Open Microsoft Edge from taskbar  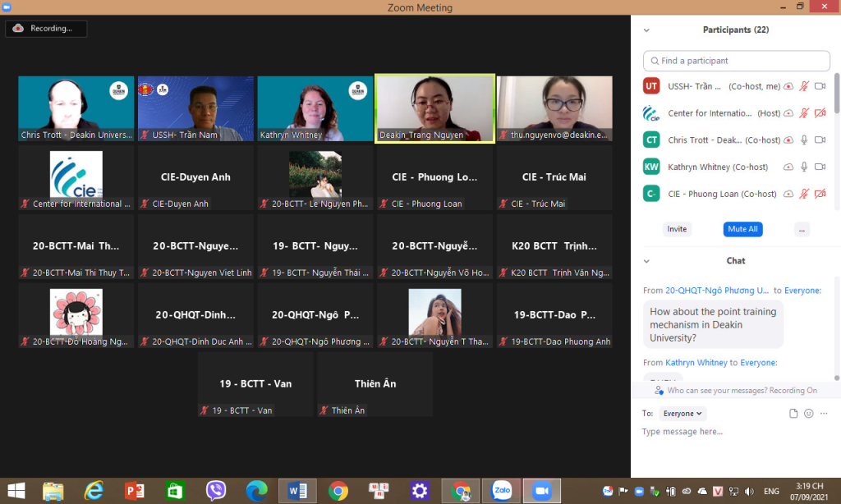pos(256,491)
